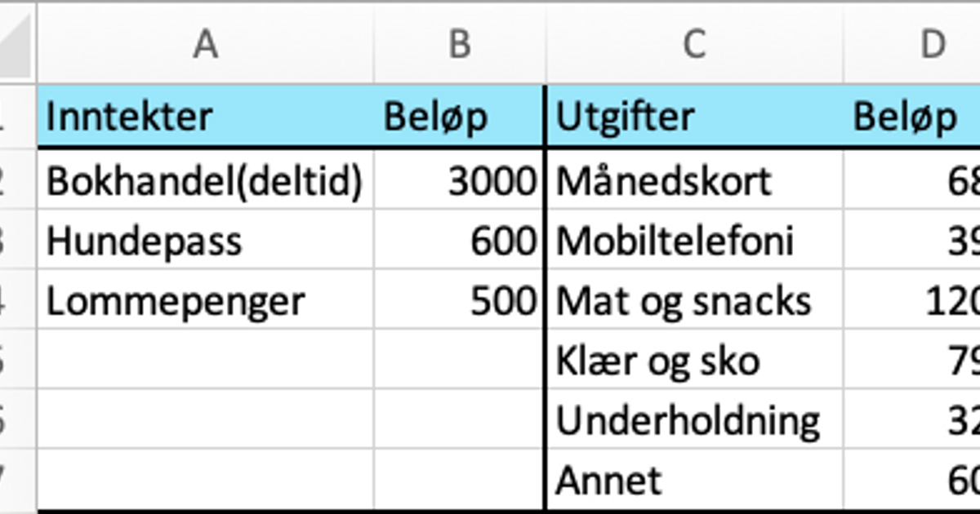Select the Hundepass cell
The image size is (980, 514).
[205, 241]
